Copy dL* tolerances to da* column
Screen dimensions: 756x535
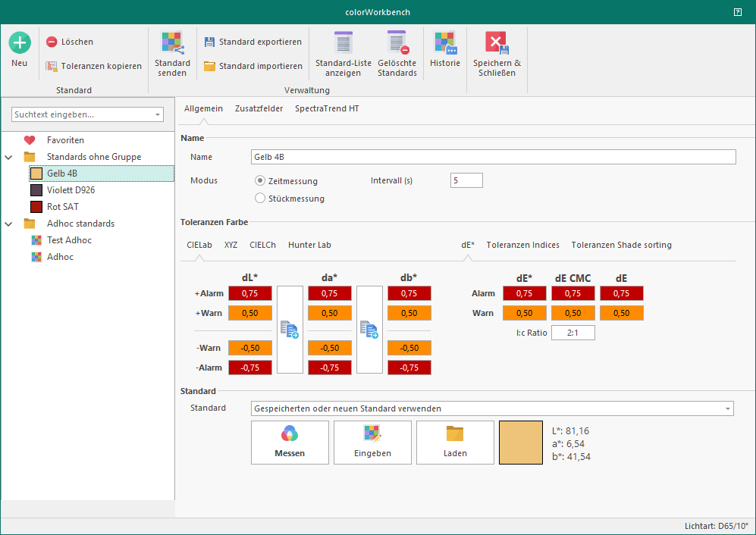pyautogui.click(x=290, y=330)
